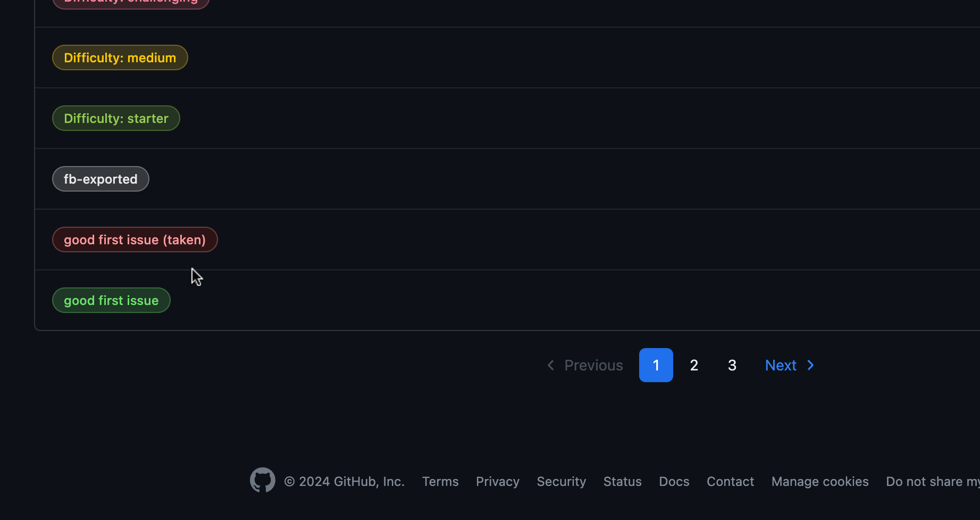Click the GitHub Octocat logo icon

263,480
